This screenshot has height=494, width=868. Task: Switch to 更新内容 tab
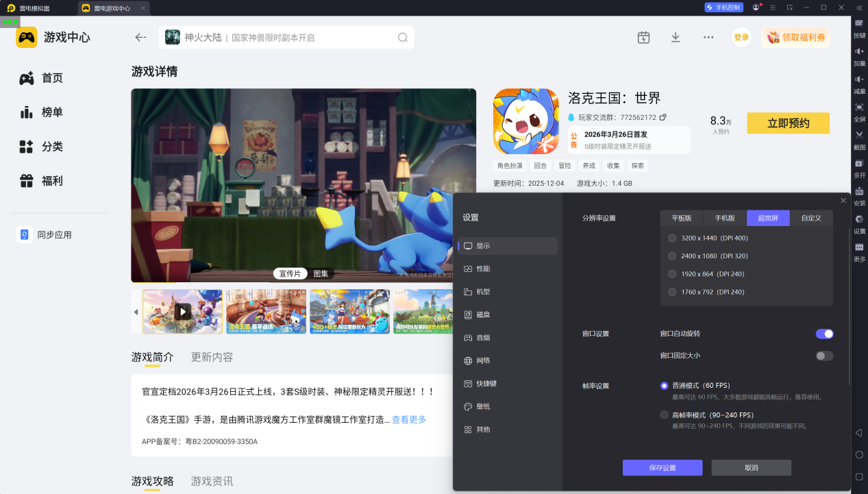pyautogui.click(x=212, y=357)
